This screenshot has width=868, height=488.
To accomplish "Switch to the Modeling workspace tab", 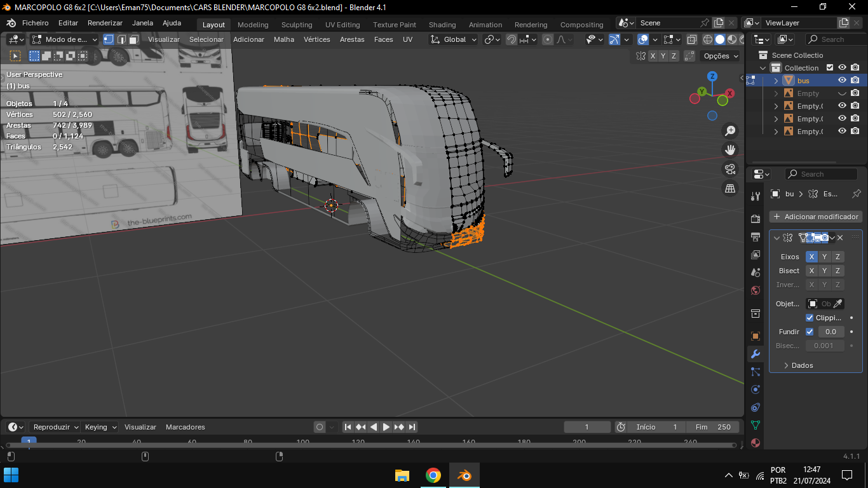I will [x=253, y=25].
